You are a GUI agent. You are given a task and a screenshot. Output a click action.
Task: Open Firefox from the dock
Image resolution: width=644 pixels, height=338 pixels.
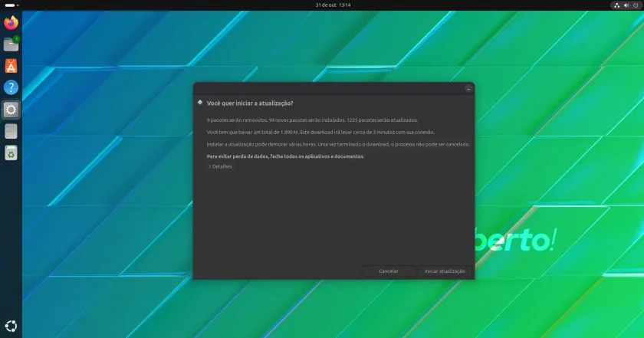(x=11, y=22)
